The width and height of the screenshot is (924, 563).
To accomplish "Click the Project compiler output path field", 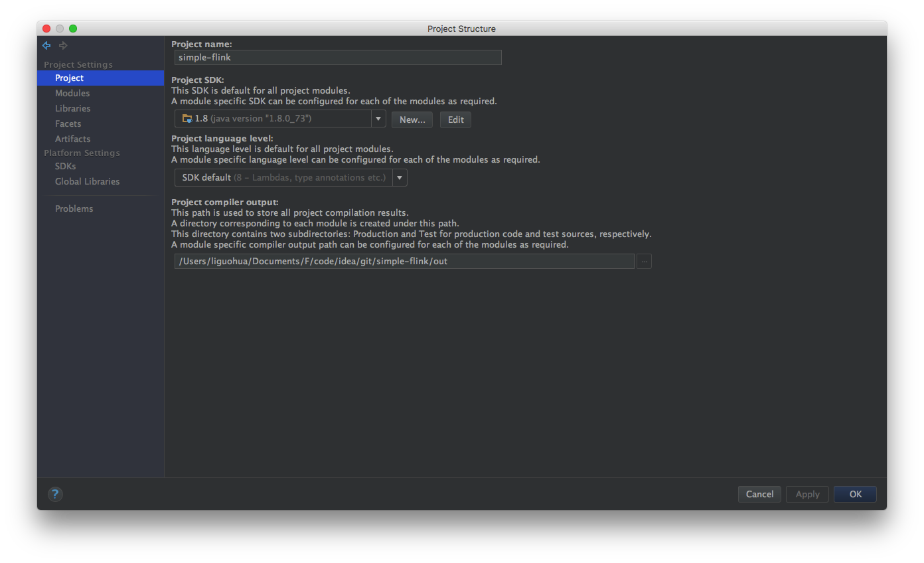I will [x=404, y=262].
